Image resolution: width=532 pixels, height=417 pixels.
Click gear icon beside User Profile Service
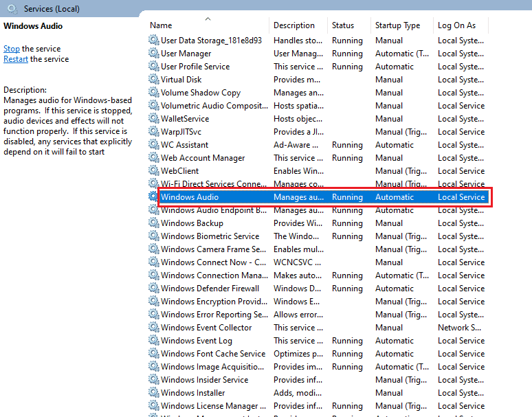click(154, 66)
